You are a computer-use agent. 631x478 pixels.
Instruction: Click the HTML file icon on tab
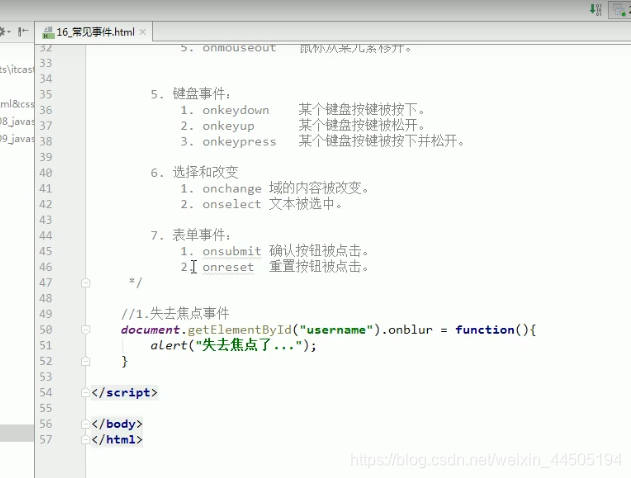tap(48, 32)
